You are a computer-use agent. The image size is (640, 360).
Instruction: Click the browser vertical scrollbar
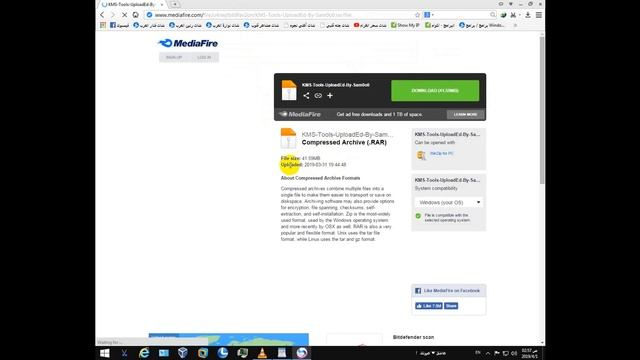pyautogui.click(x=542, y=110)
